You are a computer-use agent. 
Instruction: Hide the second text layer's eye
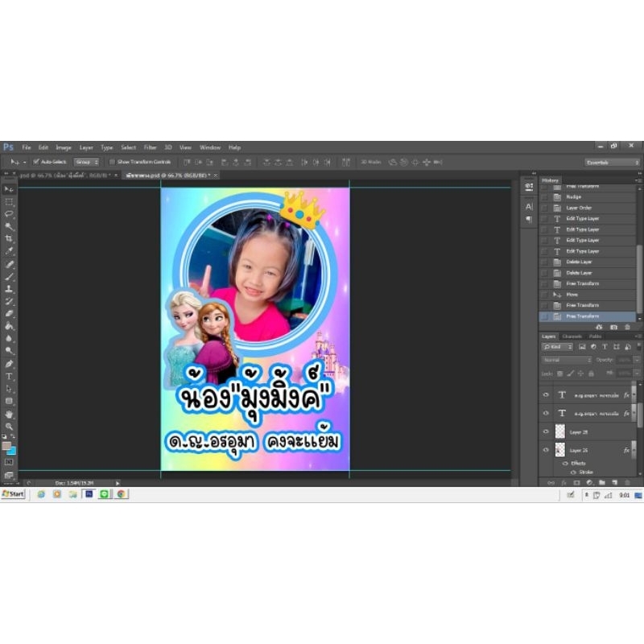546,413
